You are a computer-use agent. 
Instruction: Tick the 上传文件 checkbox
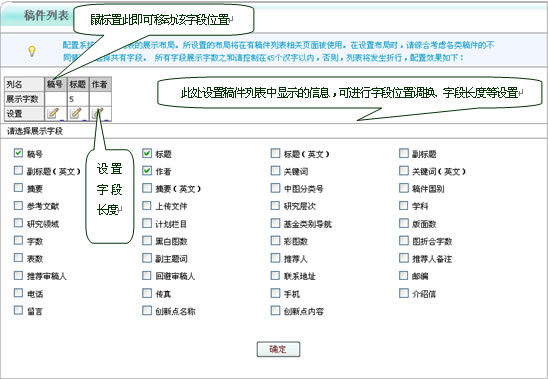pyautogui.click(x=147, y=206)
